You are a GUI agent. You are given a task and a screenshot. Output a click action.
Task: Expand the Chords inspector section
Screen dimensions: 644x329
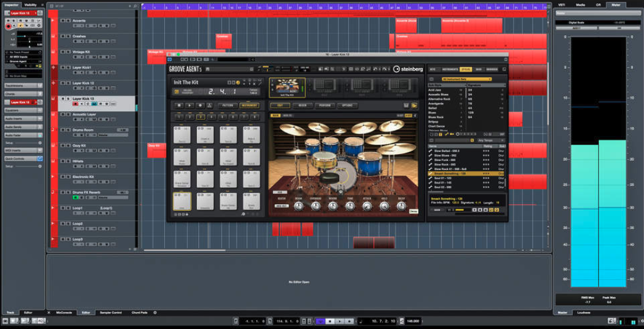pos(23,93)
